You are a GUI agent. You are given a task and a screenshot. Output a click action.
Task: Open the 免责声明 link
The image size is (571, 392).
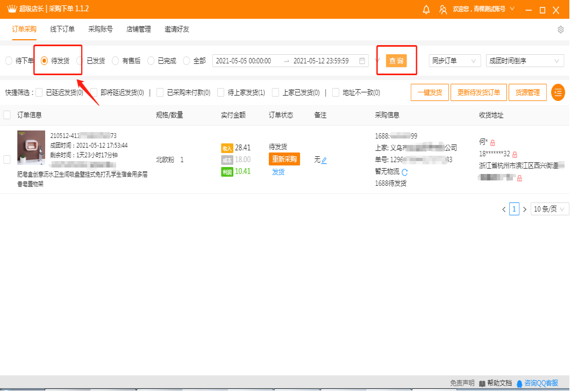[x=462, y=383]
